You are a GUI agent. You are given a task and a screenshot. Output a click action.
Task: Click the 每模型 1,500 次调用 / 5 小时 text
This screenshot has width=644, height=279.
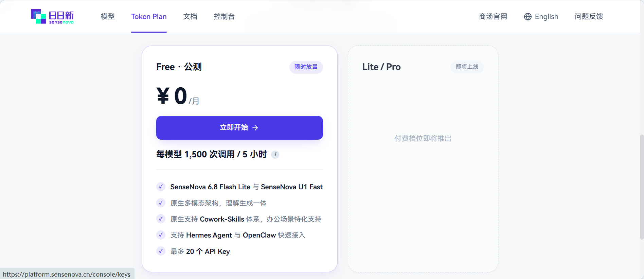click(211, 154)
